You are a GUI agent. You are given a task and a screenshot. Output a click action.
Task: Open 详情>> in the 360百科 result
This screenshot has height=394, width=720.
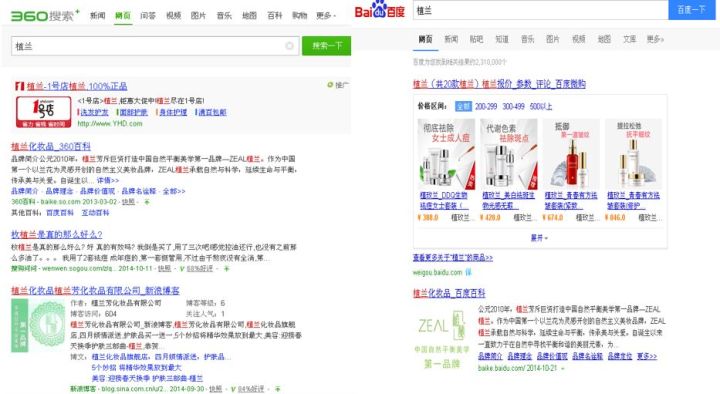tap(108, 180)
